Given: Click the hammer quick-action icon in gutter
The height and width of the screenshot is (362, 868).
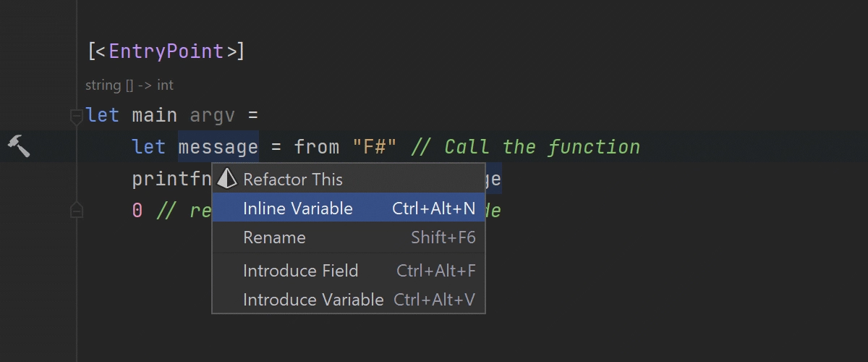Looking at the screenshot, I should click(18, 146).
